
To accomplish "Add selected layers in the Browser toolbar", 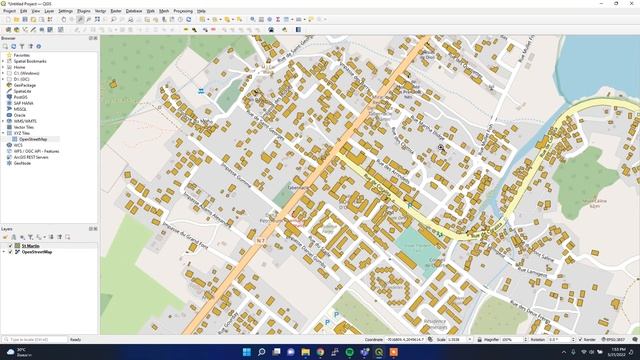I will click(5, 47).
